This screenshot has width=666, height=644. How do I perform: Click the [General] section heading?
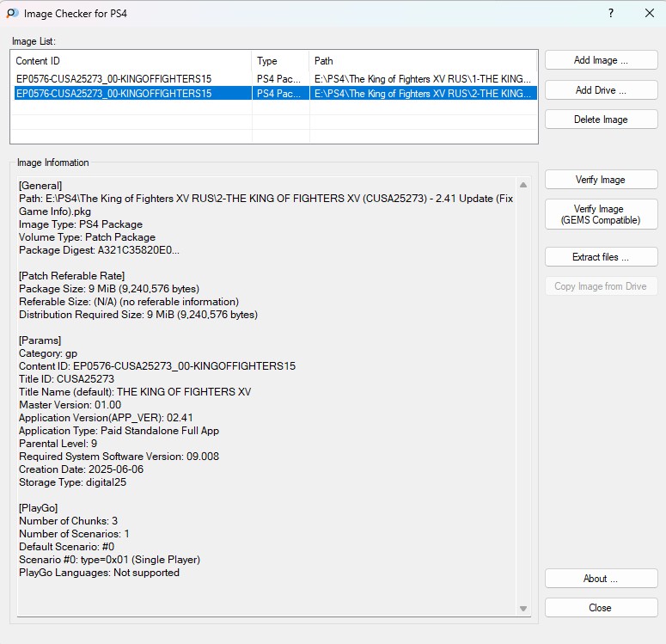click(40, 186)
